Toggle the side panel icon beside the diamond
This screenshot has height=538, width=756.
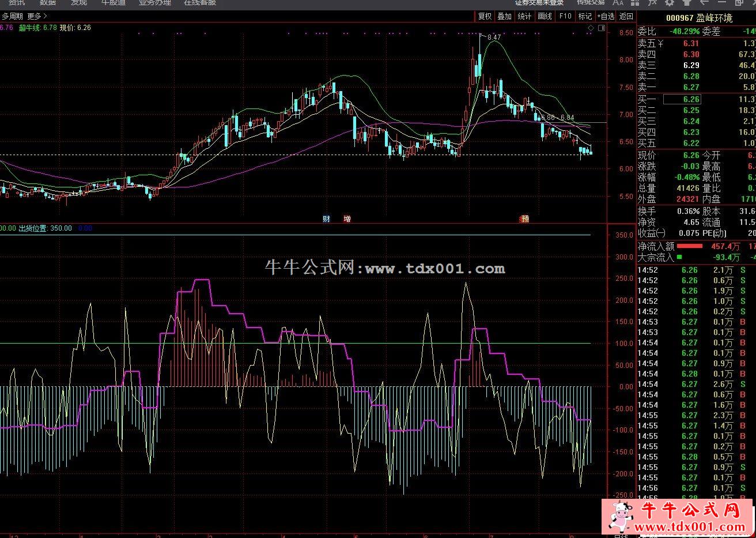pos(602,27)
